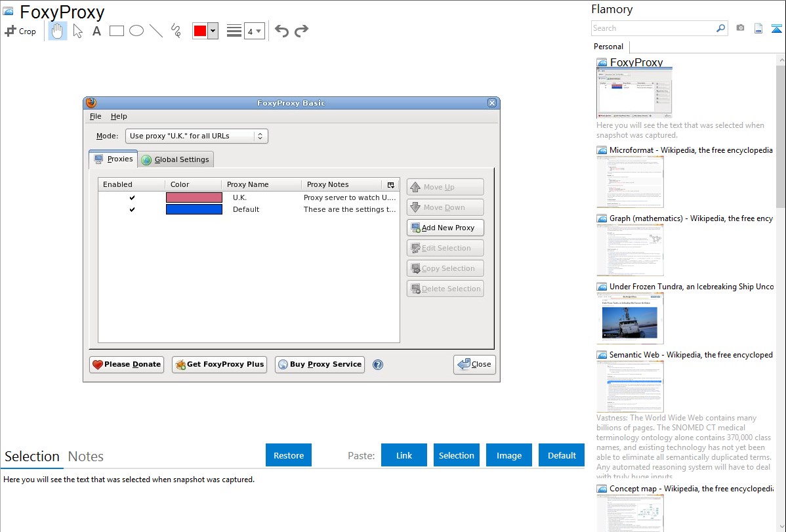Select the hand pan tool
The height and width of the screenshot is (532, 786).
(57, 31)
